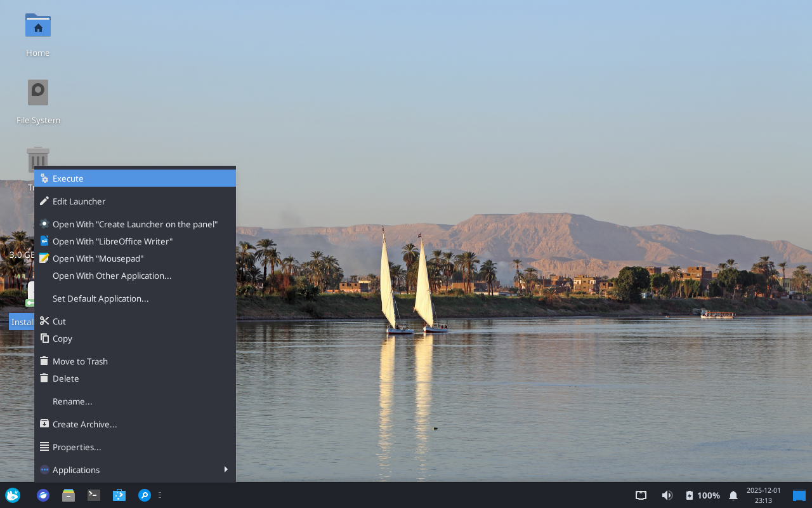The image size is (812, 508).
Task: Open the file with LibreOffice Writer
Action: (x=135, y=241)
